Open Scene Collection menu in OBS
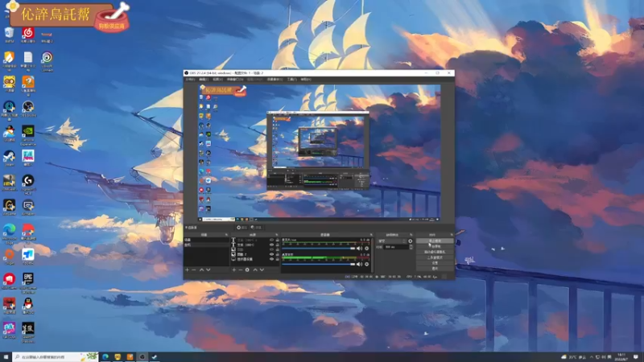 pos(275,79)
